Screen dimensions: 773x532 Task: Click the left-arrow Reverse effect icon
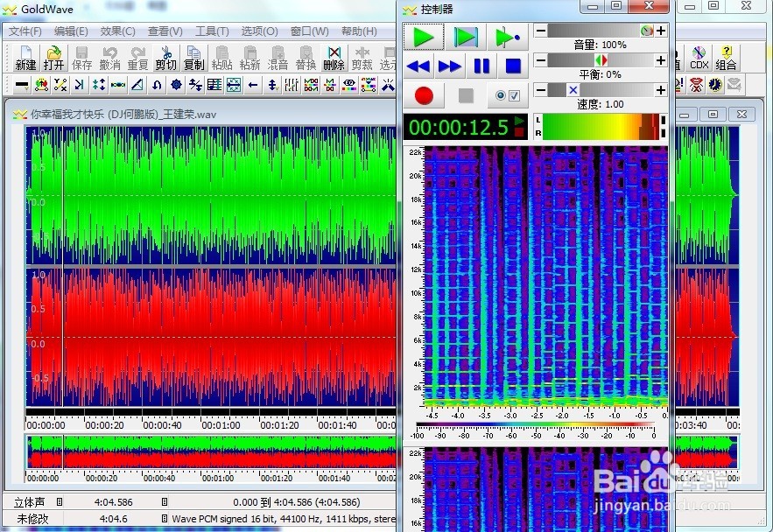tap(253, 85)
